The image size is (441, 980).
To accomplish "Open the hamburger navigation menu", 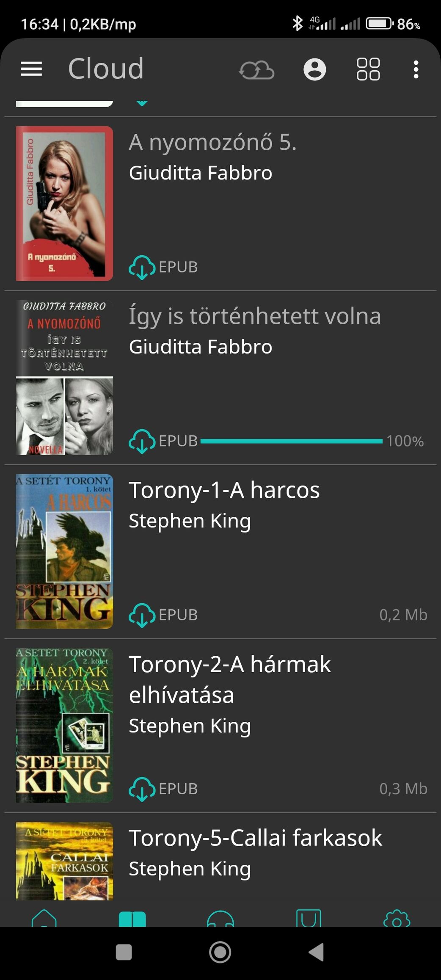I will (31, 69).
